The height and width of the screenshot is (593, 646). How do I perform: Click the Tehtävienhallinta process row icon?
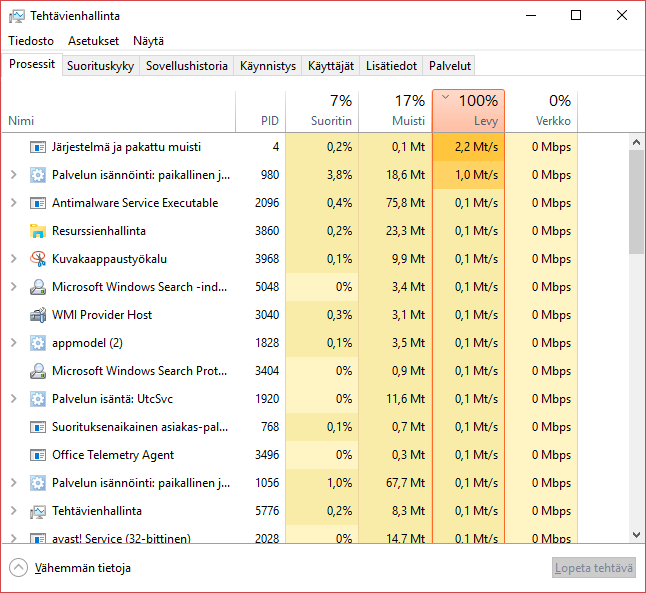pyautogui.click(x=37, y=511)
